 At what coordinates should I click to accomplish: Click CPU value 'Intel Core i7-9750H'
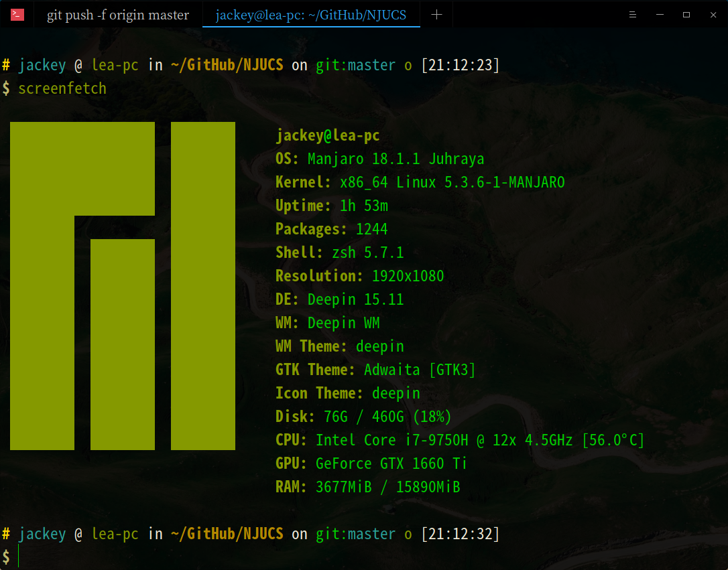[x=392, y=439]
